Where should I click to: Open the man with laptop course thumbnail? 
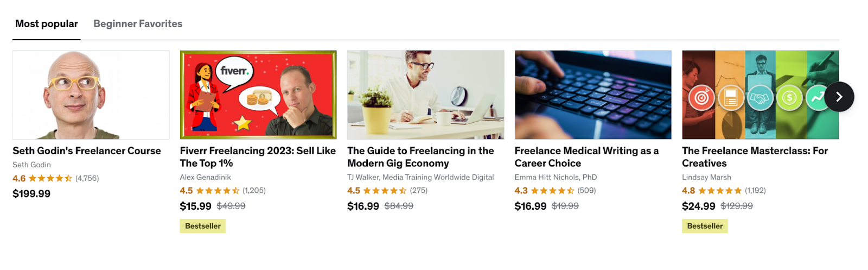pos(426,95)
